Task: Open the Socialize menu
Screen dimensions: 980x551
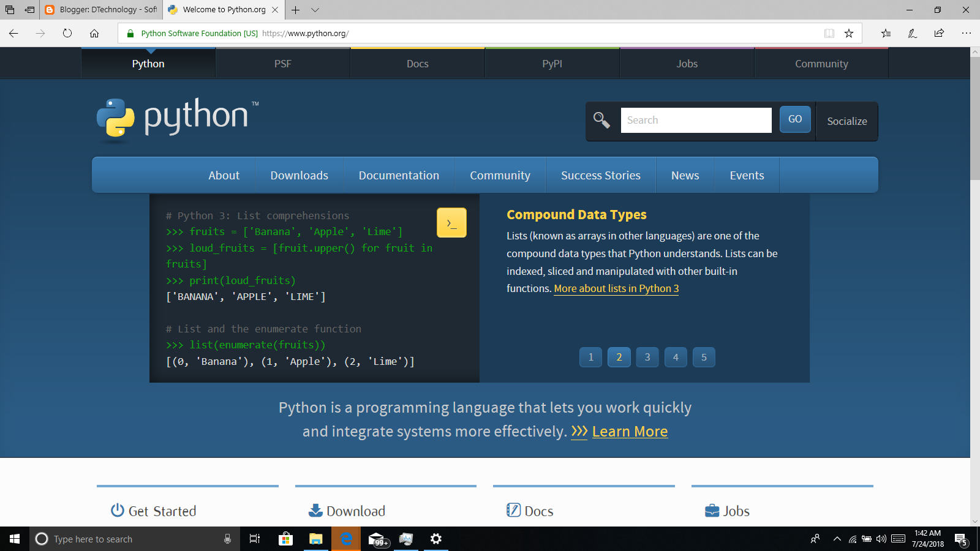Action: (x=847, y=121)
